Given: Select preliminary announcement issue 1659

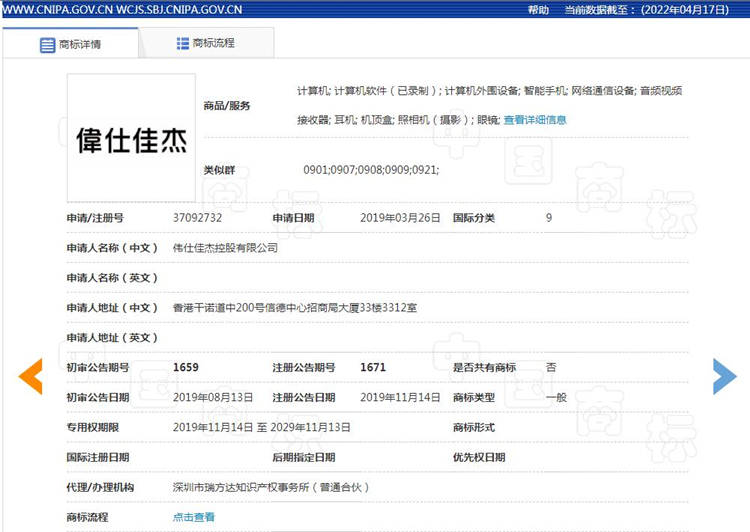Looking at the screenshot, I should point(186,367).
